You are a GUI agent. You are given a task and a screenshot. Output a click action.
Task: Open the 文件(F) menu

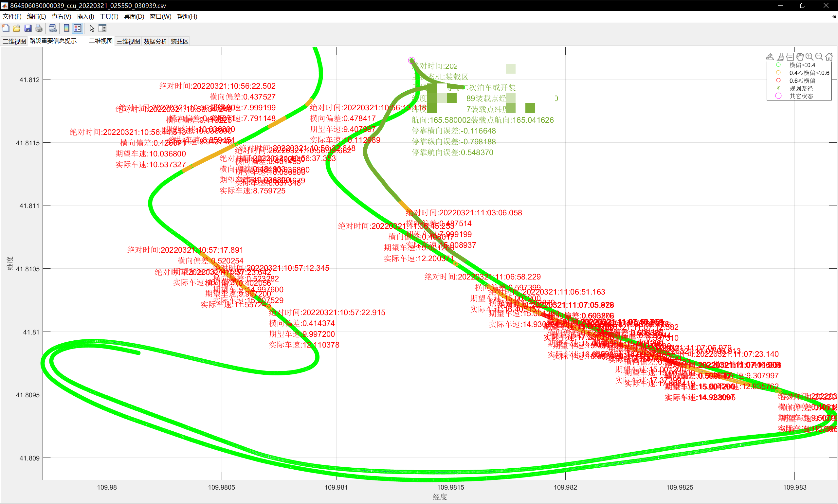pyautogui.click(x=12, y=17)
